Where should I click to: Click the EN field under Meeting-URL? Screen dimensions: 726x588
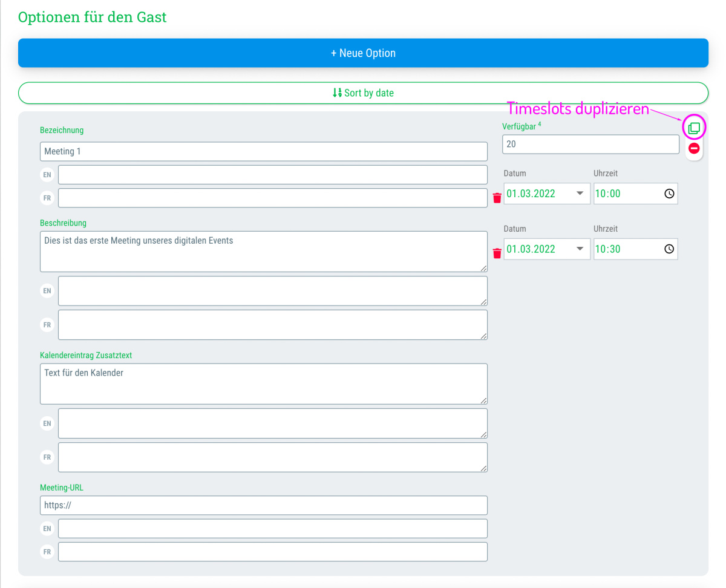(273, 528)
